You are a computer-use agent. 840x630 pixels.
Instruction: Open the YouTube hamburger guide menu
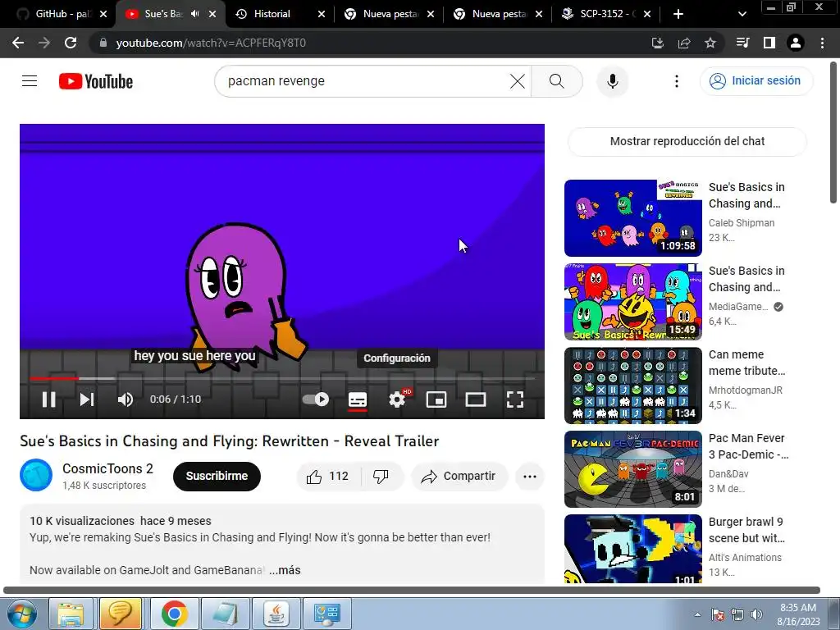(x=30, y=81)
